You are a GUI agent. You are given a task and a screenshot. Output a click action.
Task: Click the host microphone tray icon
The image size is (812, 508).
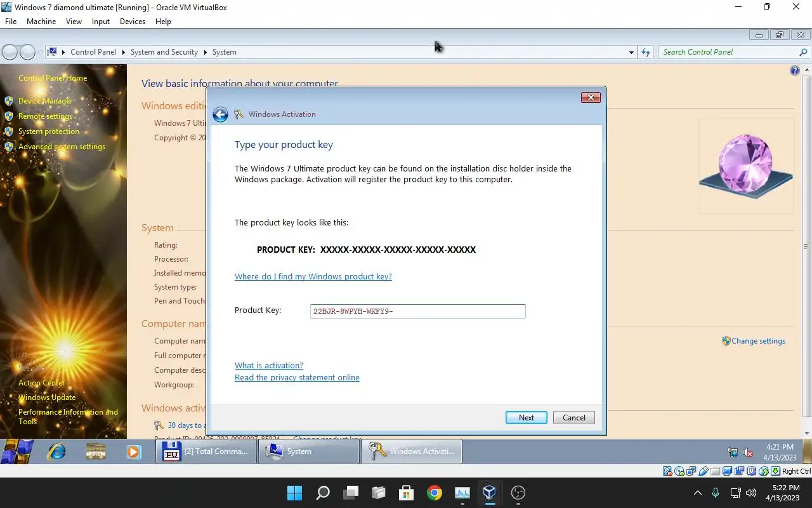[x=716, y=493]
